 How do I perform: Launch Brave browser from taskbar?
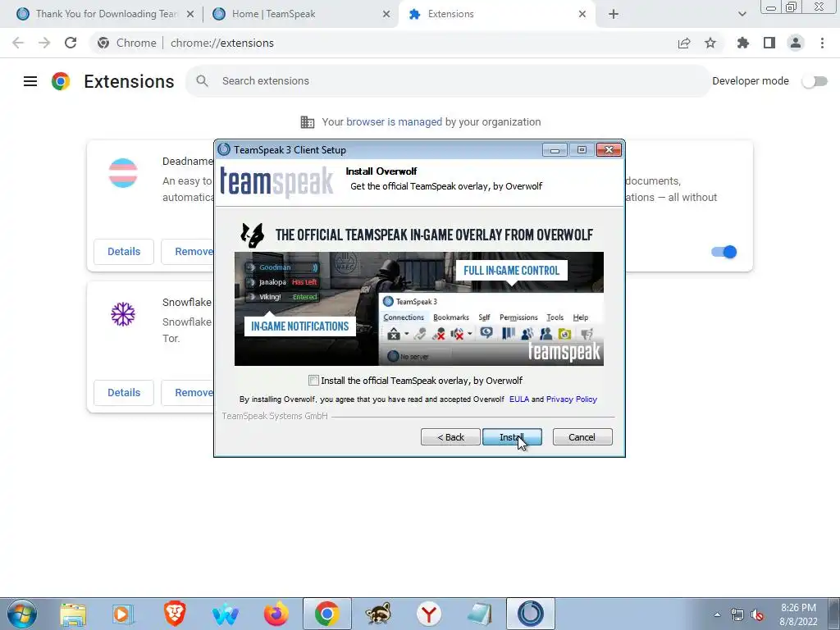click(x=175, y=614)
